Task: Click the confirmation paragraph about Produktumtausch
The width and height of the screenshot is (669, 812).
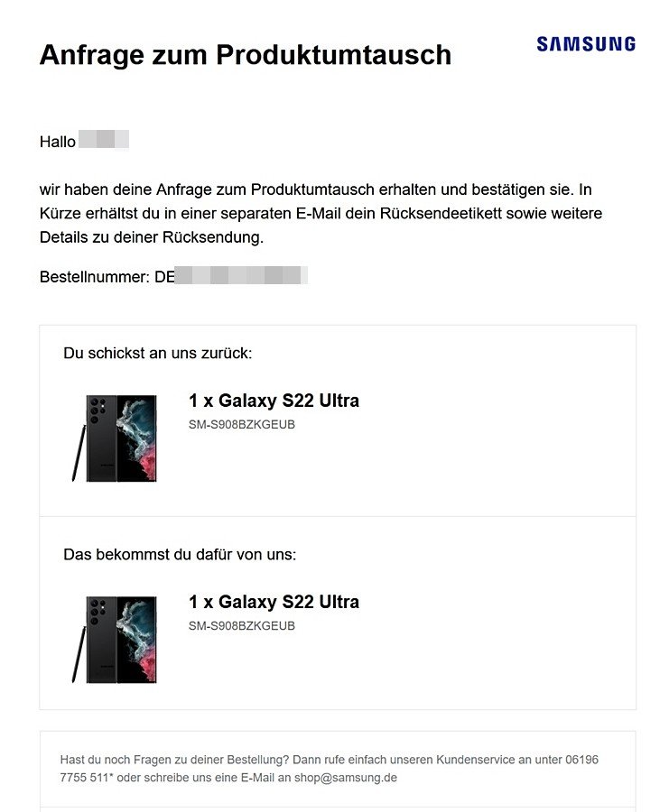Action: (x=321, y=213)
